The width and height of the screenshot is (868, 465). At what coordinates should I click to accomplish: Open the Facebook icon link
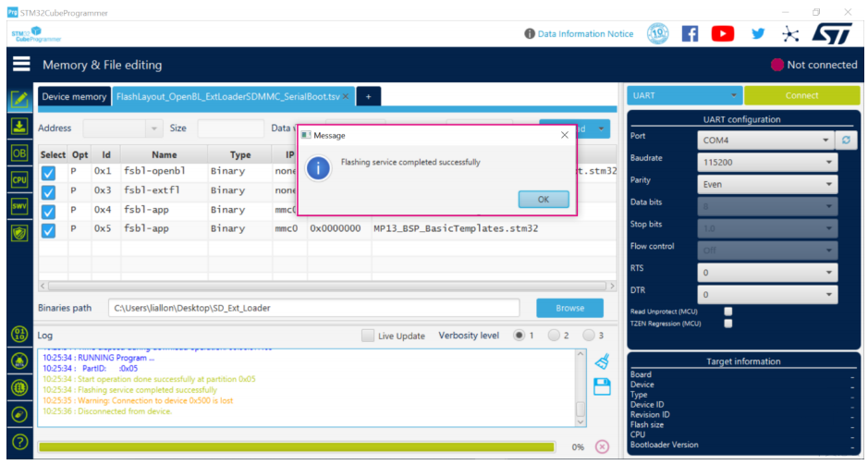pyautogui.click(x=690, y=34)
